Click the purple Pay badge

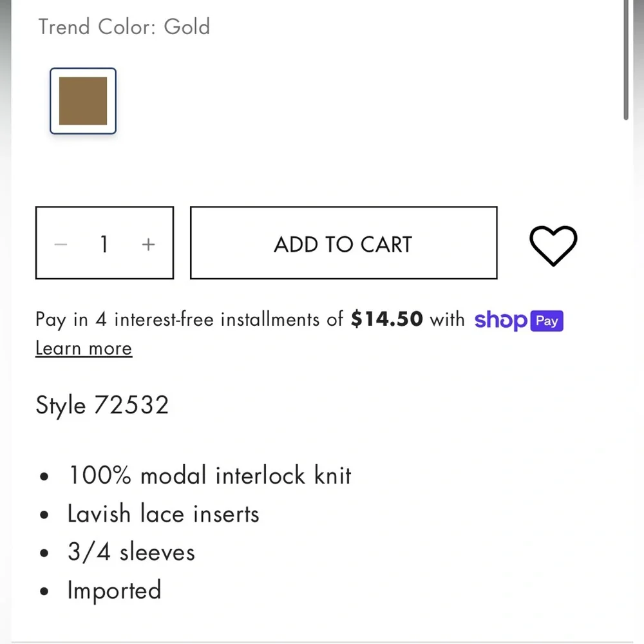point(547,320)
